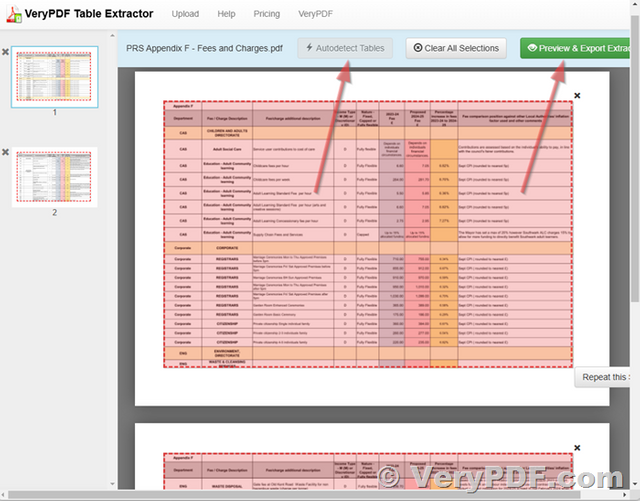Click the thumbnail panel scroll up arrow
The width and height of the screenshot is (640, 501).
coord(113,36)
